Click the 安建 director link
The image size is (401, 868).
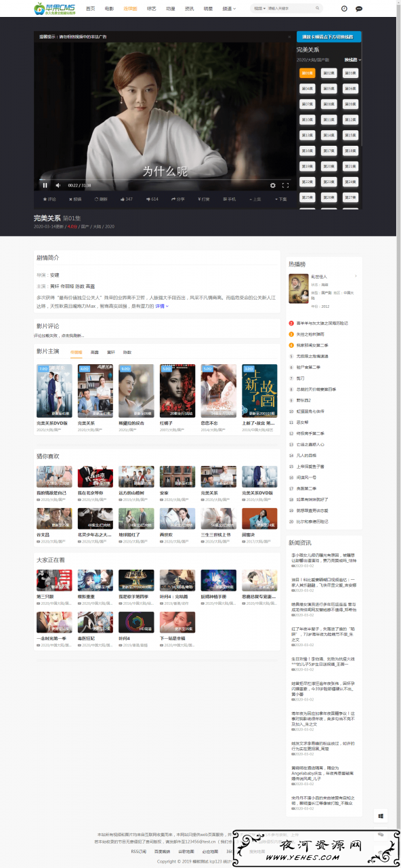coord(55,275)
